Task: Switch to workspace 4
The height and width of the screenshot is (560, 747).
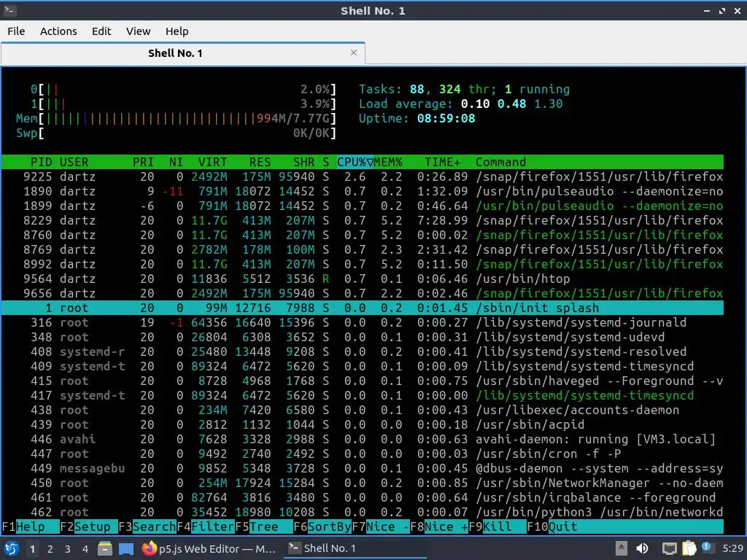Action: [x=85, y=549]
